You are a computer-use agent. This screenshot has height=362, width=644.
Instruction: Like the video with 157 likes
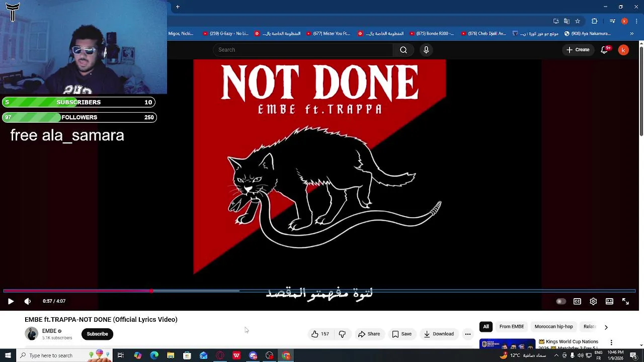[320, 334]
